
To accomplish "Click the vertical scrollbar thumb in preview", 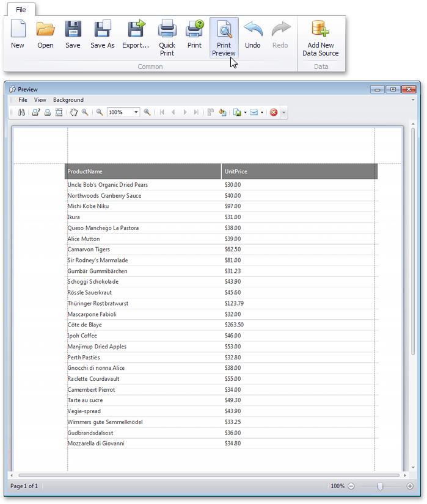I will click(x=413, y=241).
